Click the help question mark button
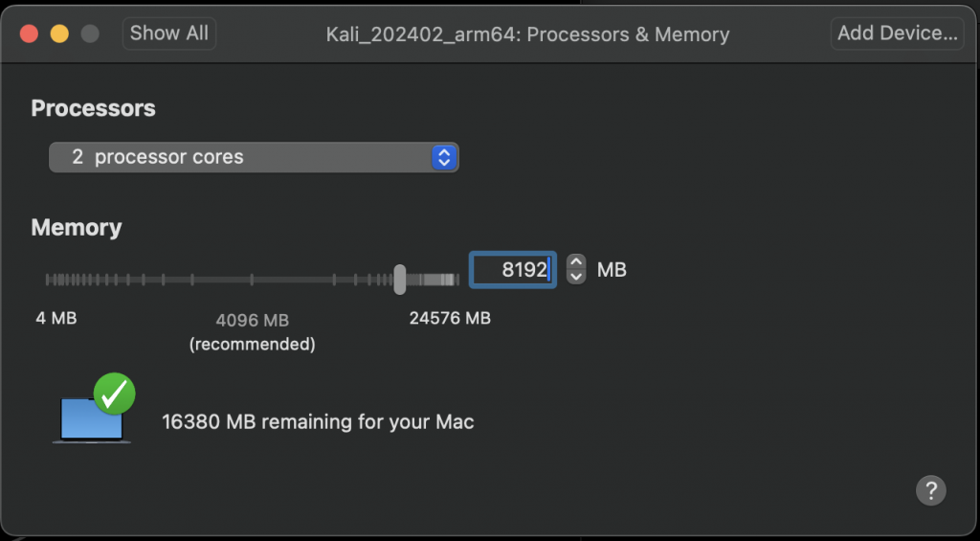Image resolution: width=980 pixels, height=541 pixels. (930, 490)
